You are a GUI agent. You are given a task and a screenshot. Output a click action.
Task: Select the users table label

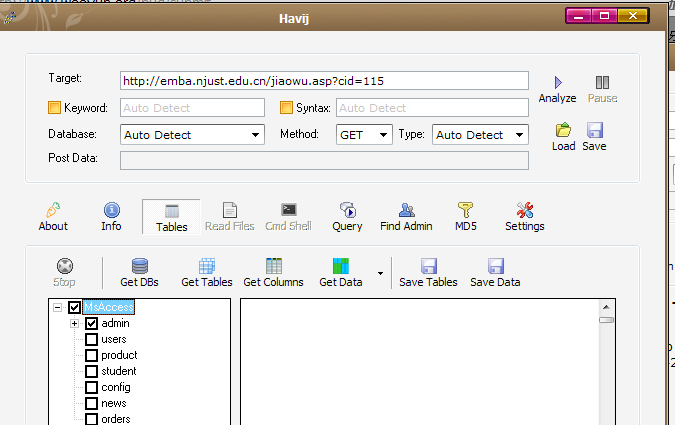click(114, 339)
